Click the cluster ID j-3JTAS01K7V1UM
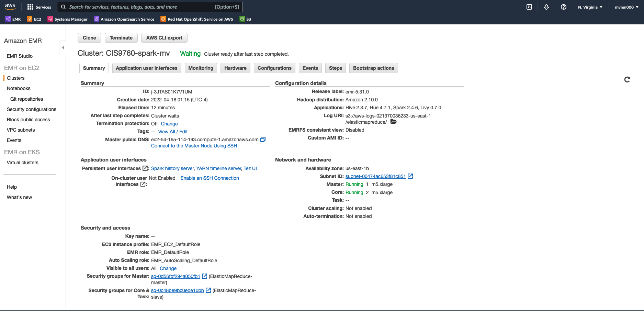This screenshot has width=644, height=311. point(172,92)
